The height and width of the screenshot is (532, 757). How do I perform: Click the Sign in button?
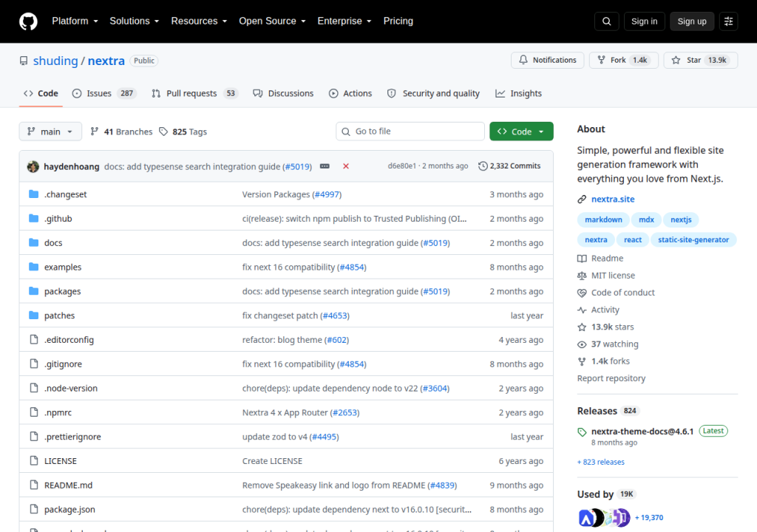coord(644,21)
